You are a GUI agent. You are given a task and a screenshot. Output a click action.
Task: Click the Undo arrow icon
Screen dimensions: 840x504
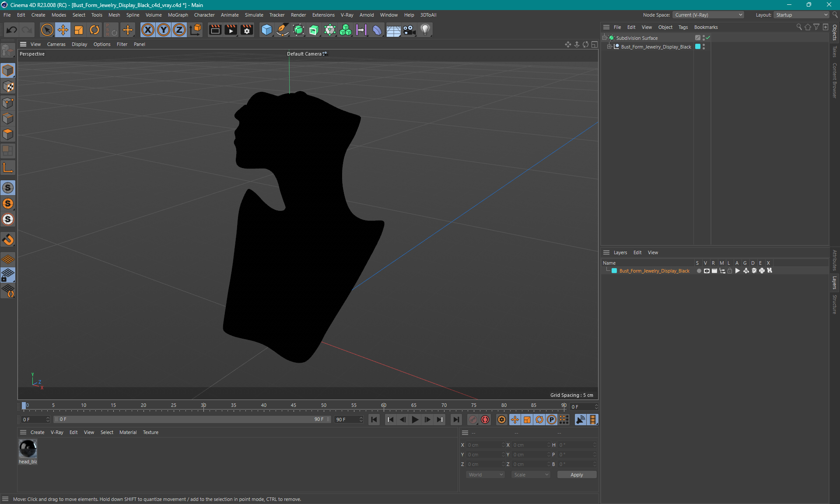click(12, 30)
